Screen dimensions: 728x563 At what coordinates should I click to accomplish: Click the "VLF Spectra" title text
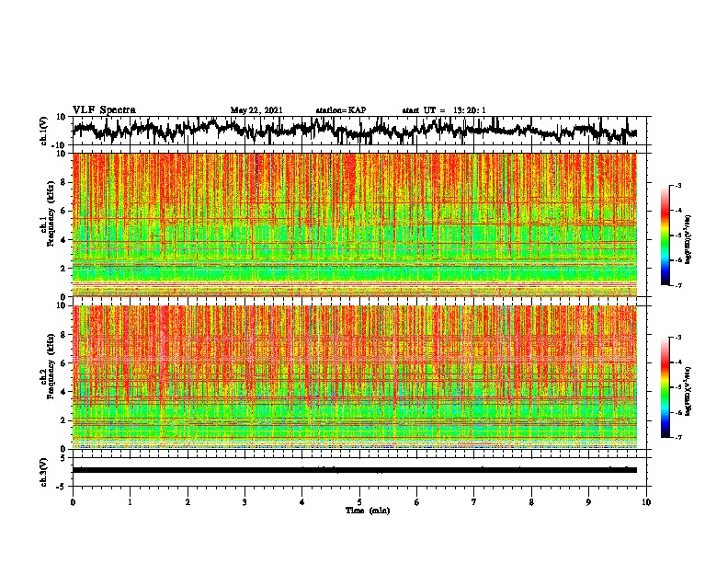tap(104, 110)
